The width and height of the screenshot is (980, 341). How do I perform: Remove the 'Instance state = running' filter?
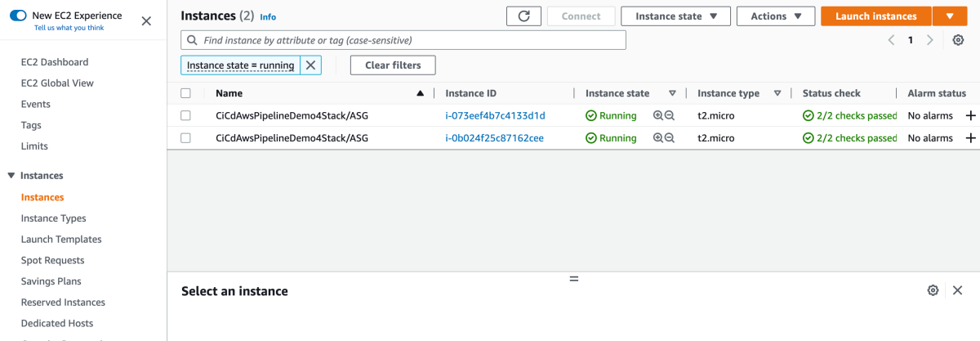pos(310,65)
